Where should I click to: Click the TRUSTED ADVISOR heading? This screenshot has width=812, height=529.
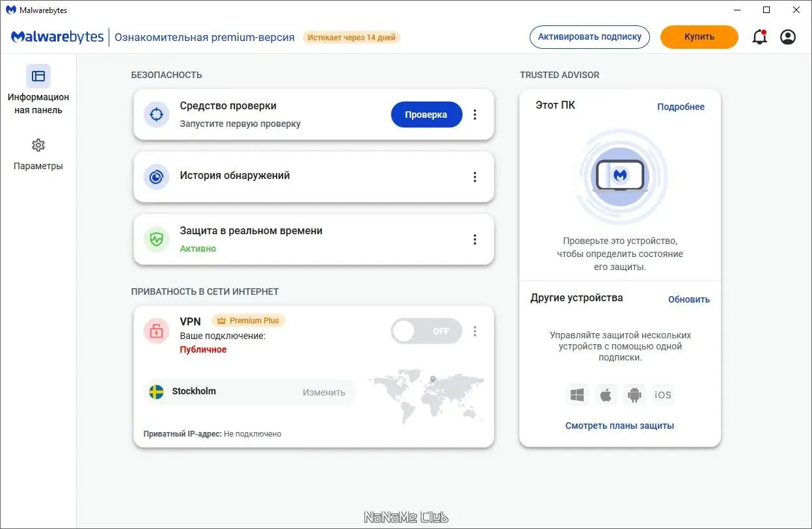click(x=560, y=75)
